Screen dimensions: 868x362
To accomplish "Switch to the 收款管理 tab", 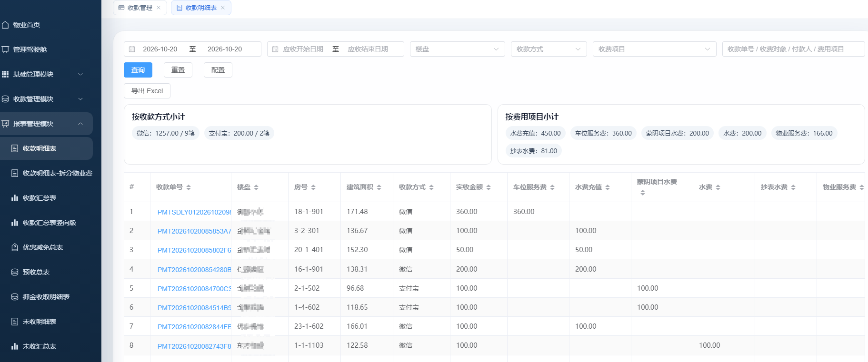I will coord(140,8).
